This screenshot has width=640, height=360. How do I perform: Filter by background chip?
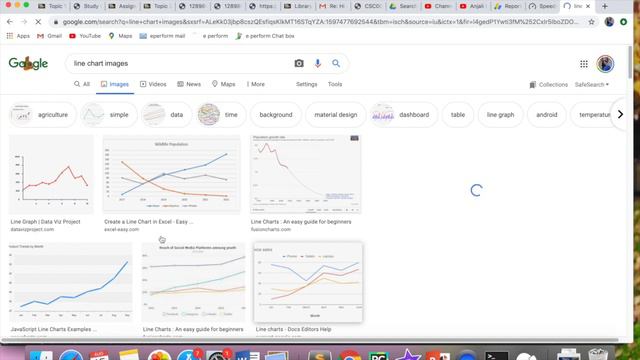pos(276,115)
